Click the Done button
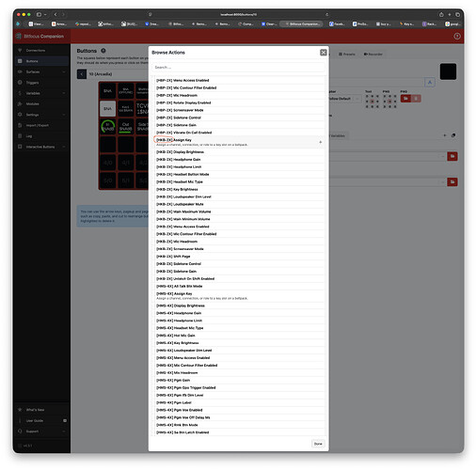The width and height of the screenshot is (476, 470). 318,444
